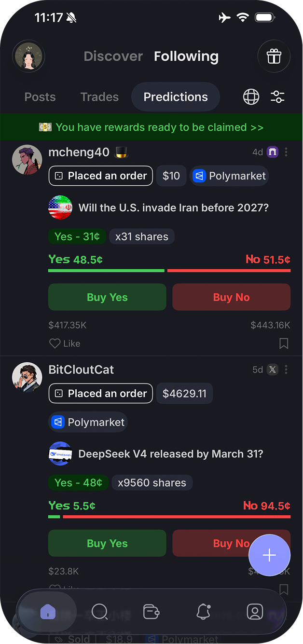Claim rewards from the green banner

(x=151, y=127)
